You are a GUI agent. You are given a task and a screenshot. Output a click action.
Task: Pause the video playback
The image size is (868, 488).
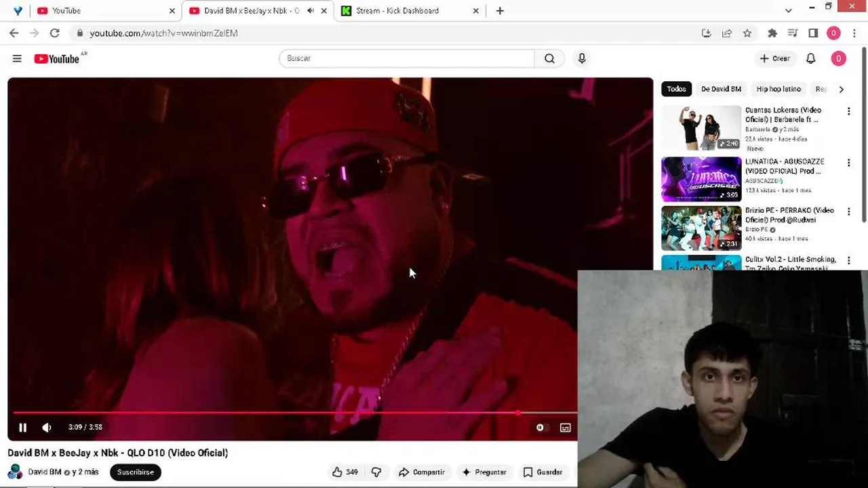[x=22, y=428]
